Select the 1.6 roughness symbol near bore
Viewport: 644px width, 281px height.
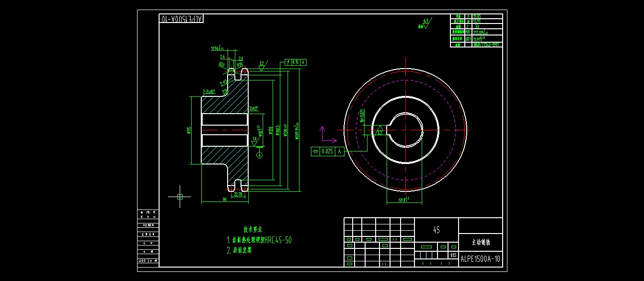(255, 140)
